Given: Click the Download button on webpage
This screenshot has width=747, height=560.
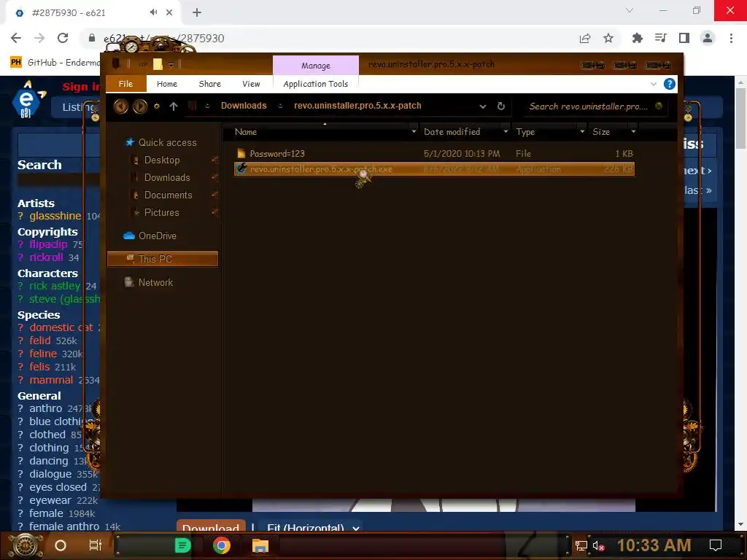Looking at the screenshot, I should pos(211,526).
